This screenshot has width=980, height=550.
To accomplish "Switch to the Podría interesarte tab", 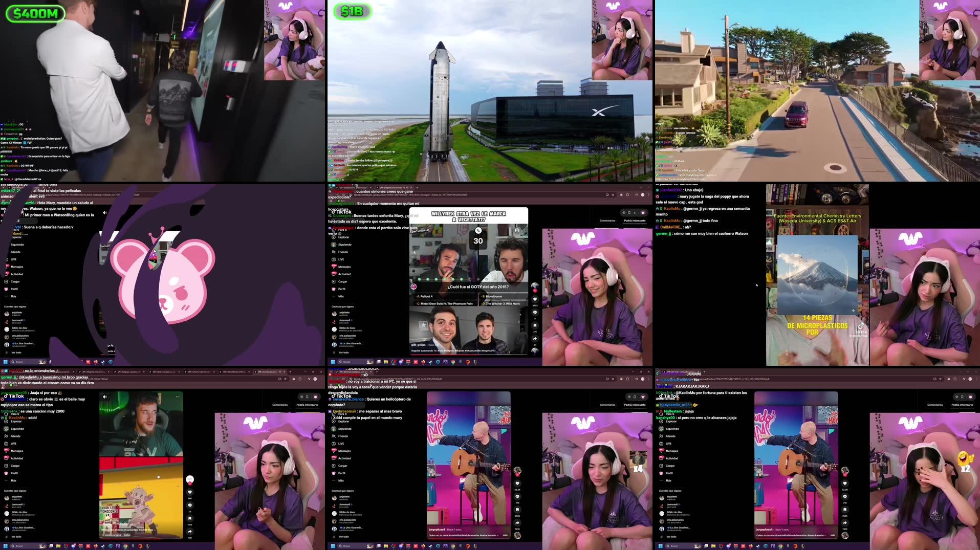I will (634, 219).
